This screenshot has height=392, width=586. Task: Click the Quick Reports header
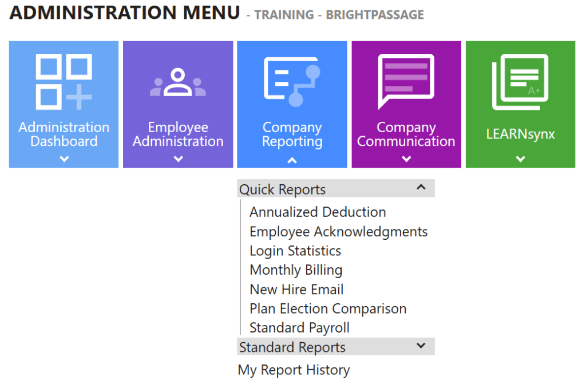pyautogui.click(x=282, y=189)
